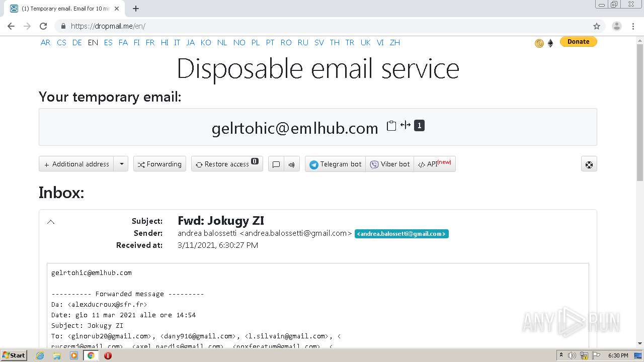644x362 pixels.
Task: Click the highlighted andrea.balossetti@gmail.com sender badge
Action: tap(401, 234)
